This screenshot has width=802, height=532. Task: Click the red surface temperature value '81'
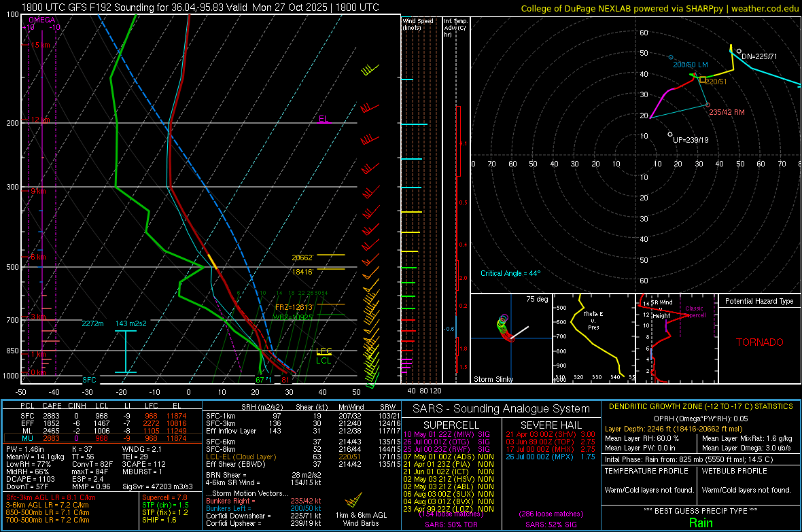point(285,380)
